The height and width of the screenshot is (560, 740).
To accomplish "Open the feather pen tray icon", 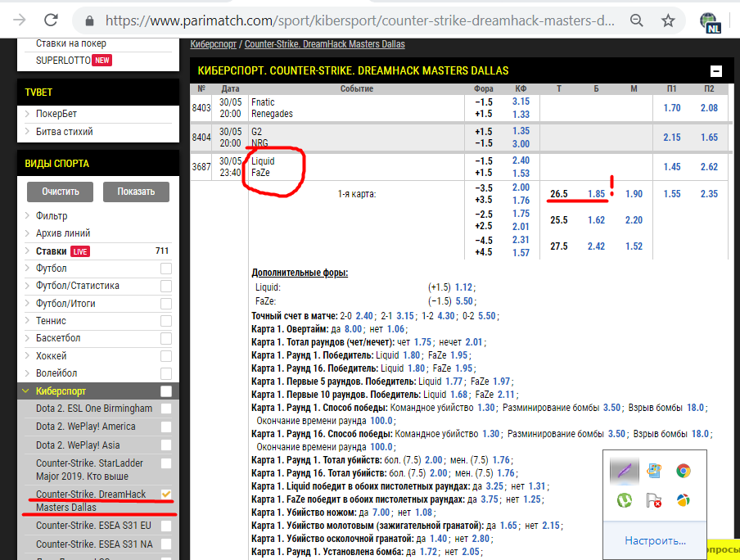I will pyautogui.click(x=625, y=471).
